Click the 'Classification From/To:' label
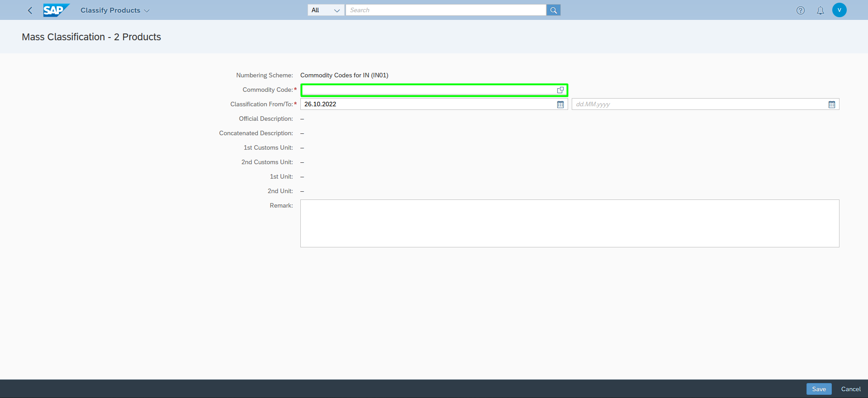 [x=261, y=104]
